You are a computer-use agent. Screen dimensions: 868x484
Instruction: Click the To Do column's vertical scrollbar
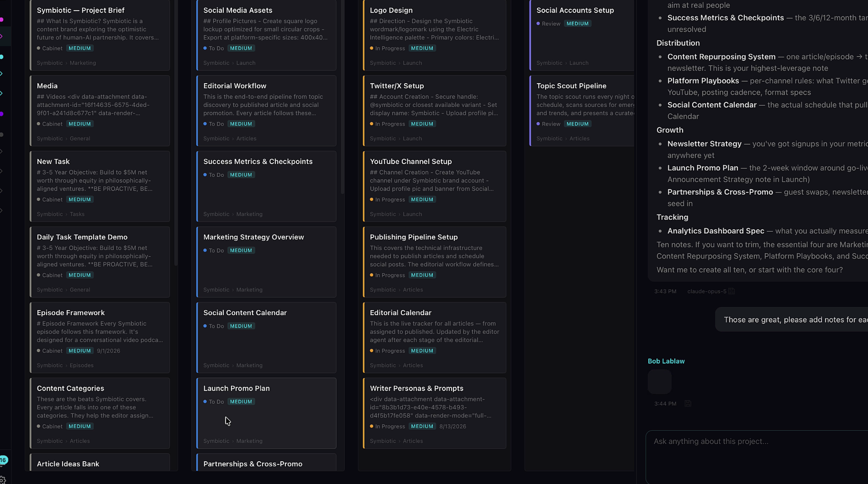(x=342, y=97)
